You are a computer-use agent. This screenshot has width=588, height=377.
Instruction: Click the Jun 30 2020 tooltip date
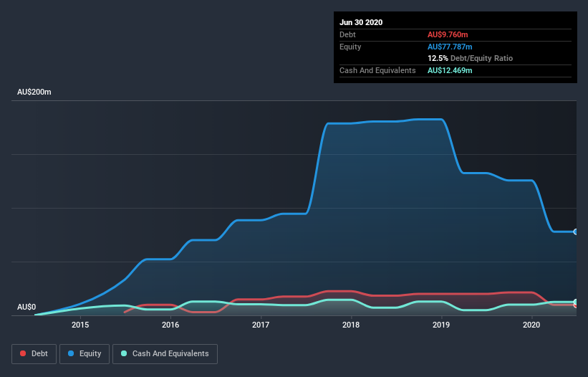[361, 22]
